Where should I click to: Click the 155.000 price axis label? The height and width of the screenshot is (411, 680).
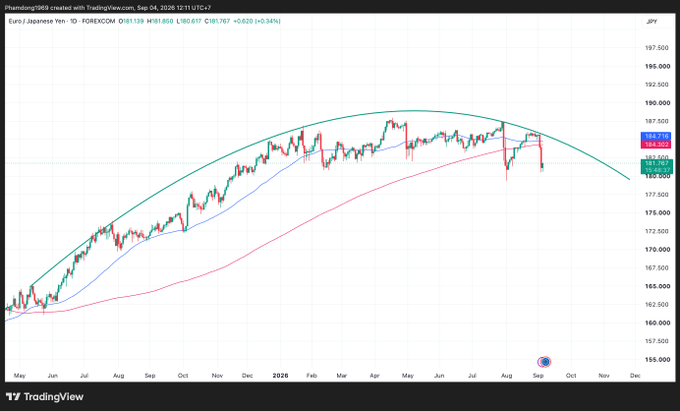[657, 359]
